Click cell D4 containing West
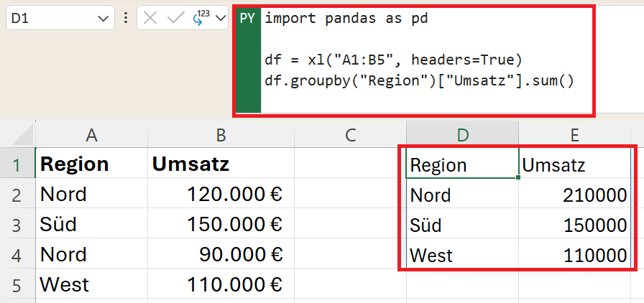Viewport: 644px width, 303px height. tap(462, 255)
